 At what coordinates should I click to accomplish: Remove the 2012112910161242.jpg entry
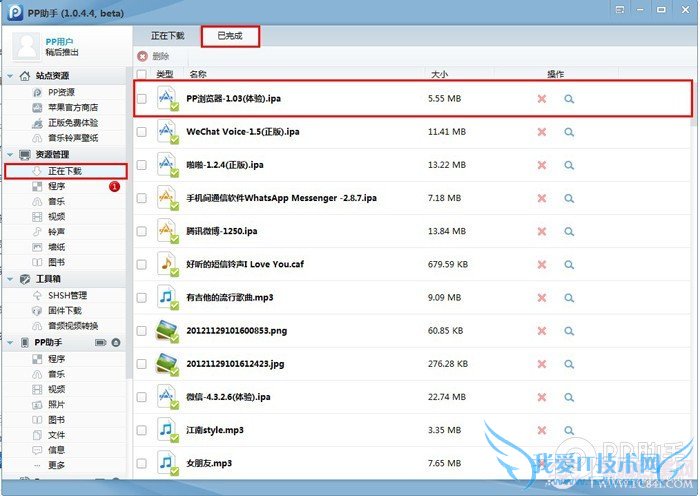(542, 364)
